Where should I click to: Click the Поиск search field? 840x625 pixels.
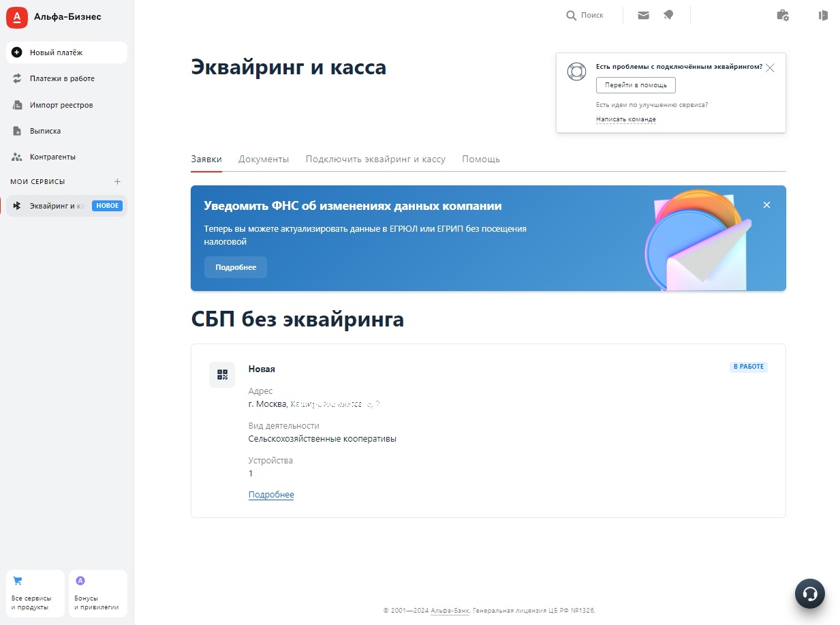click(592, 15)
